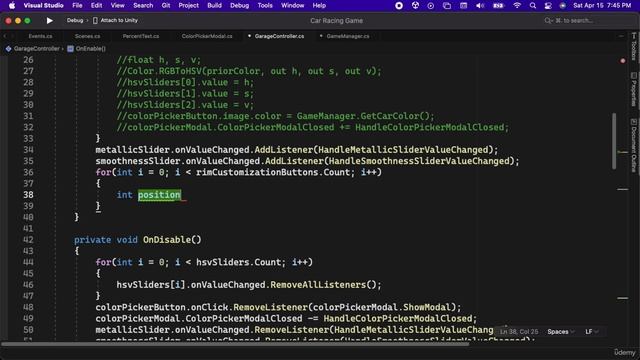
Task: Open the Visual Studio application menu
Action: coord(43,5)
